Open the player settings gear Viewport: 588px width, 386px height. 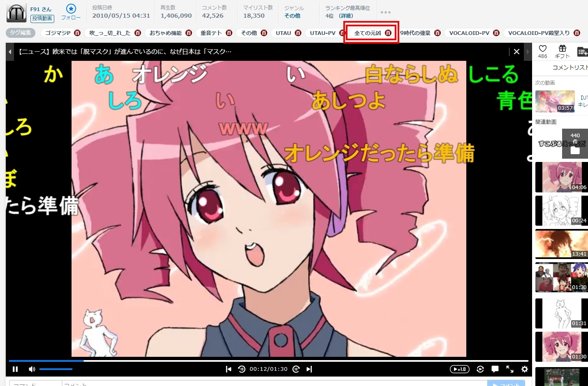(x=525, y=369)
